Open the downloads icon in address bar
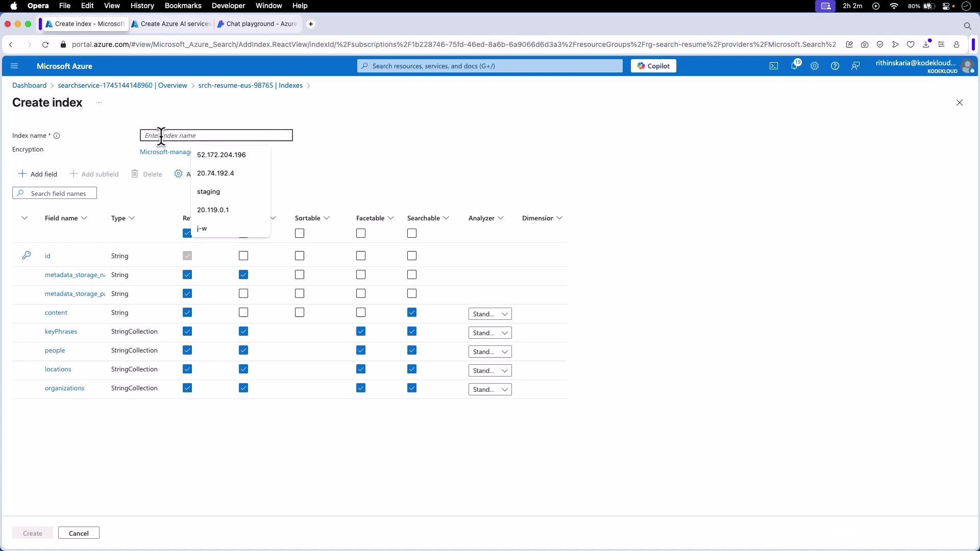 tap(926, 44)
